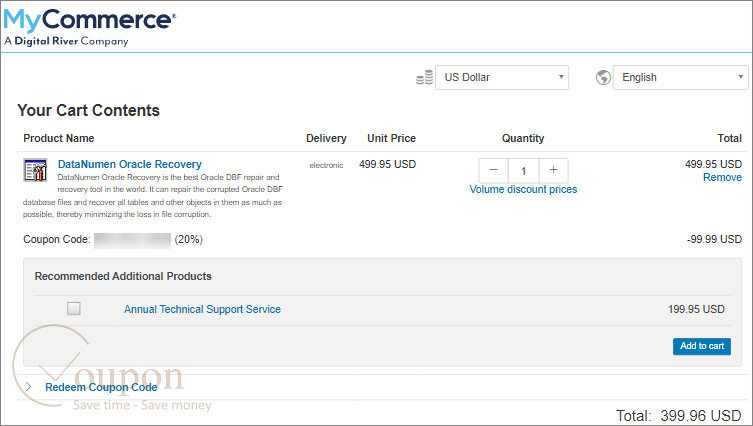
Task: Open the DataNumen Oracle Recovery product link
Action: click(130, 164)
